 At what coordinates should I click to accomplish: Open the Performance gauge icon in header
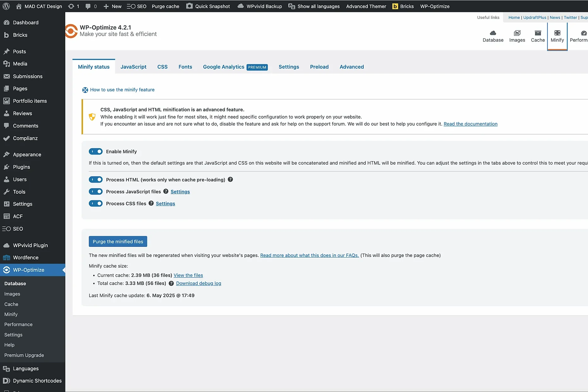click(584, 33)
